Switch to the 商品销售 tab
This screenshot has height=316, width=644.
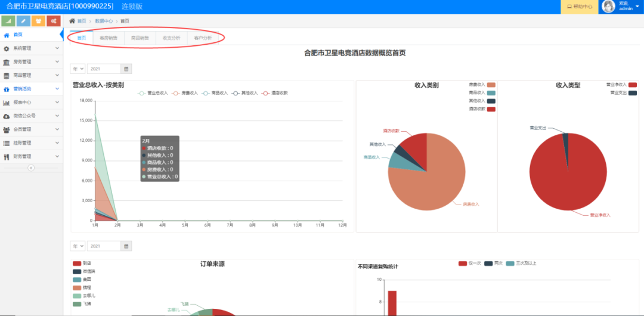click(x=140, y=38)
